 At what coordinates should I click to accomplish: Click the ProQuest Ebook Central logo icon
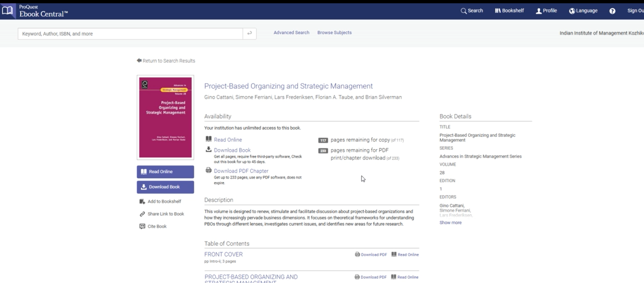7,11
